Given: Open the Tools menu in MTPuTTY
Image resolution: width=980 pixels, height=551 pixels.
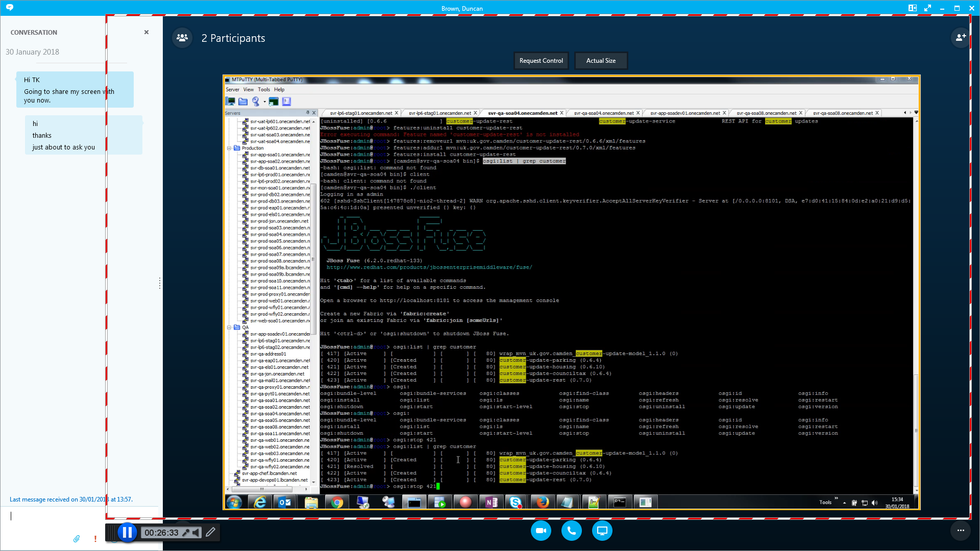Looking at the screenshot, I should point(264,90).
